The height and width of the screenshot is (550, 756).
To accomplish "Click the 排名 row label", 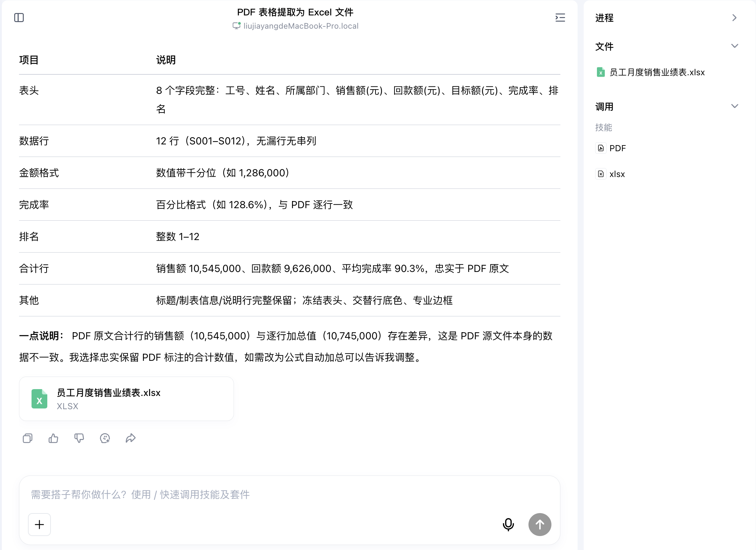I will 29,236.
